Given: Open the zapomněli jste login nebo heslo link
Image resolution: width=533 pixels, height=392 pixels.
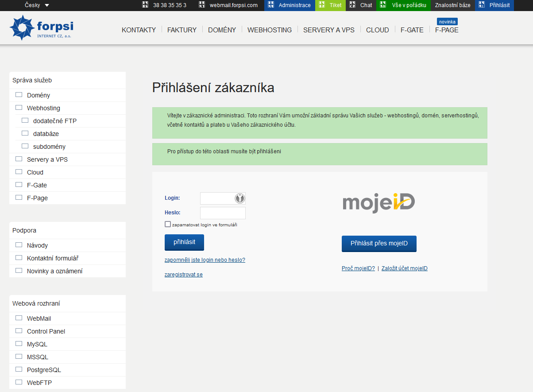Looking at the screenshot, I should point(205,260).
